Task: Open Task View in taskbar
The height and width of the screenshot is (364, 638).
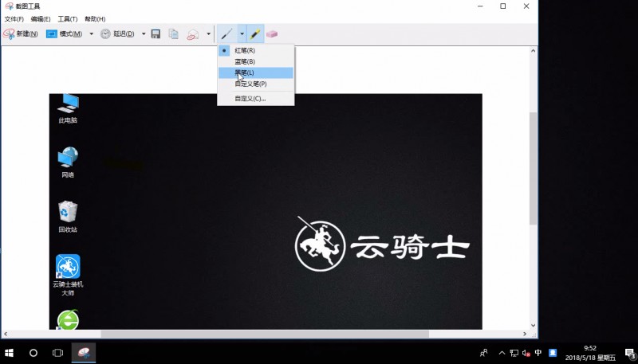Action: coord(57,353)
